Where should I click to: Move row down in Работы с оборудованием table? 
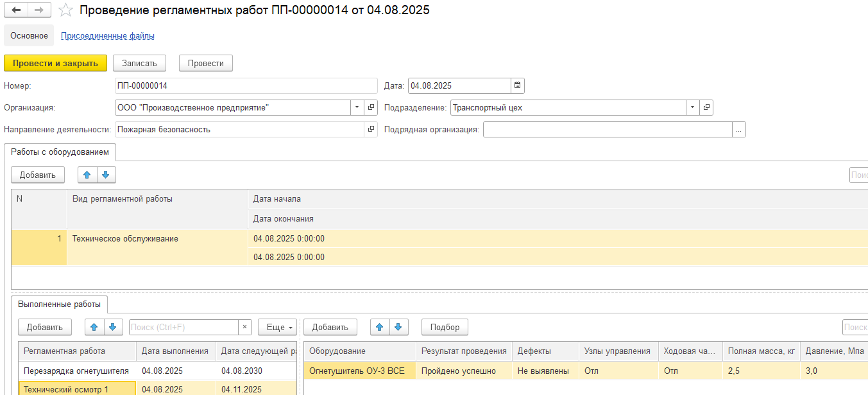point(106,175)
